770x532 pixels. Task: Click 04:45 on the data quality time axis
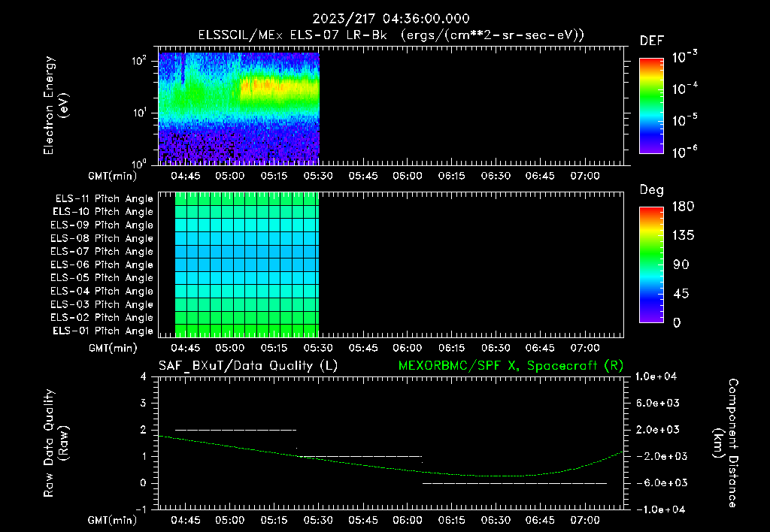pyautogui.click(x=185, y=520)
